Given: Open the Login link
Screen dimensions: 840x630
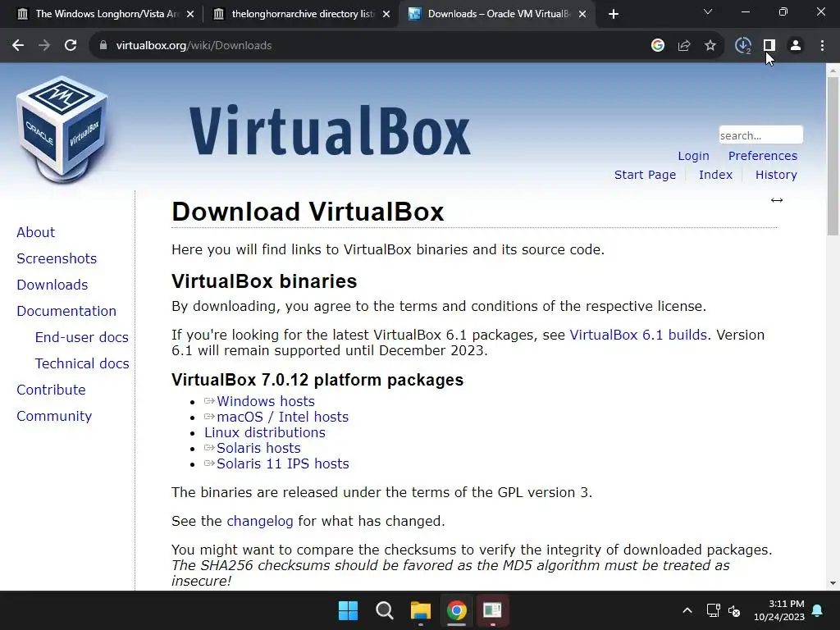Looking at the screenshot, I should click(x=693, y=156).
